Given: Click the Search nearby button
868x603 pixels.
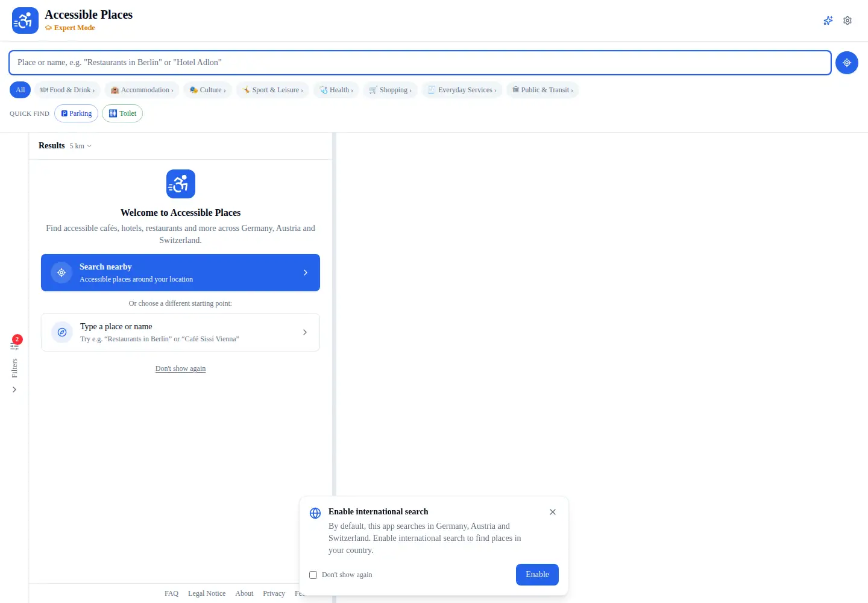Looking at the screenshot, I should pos(180,273).
